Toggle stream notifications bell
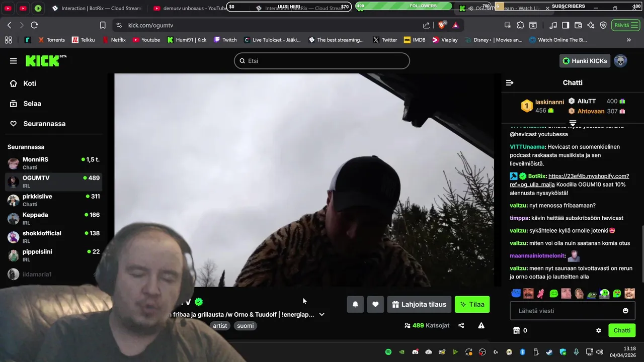Image resolution: width=644 pixels, height=362 pixels. 355,304
